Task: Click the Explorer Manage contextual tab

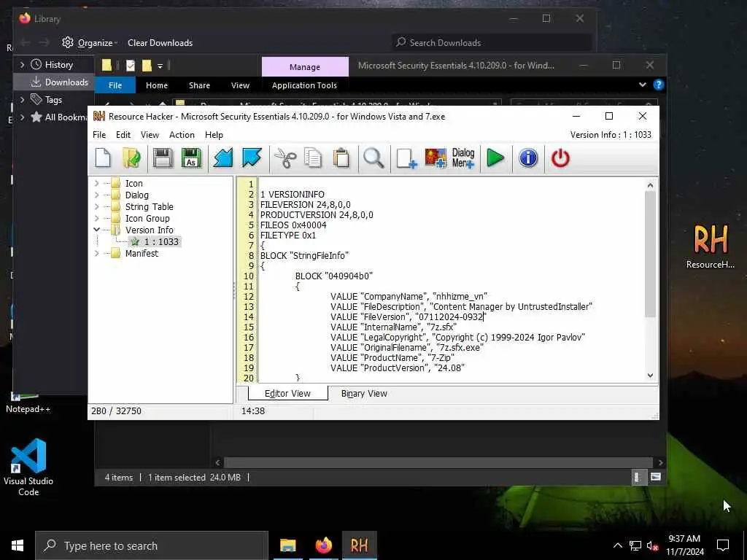Action: click(305, 67)
